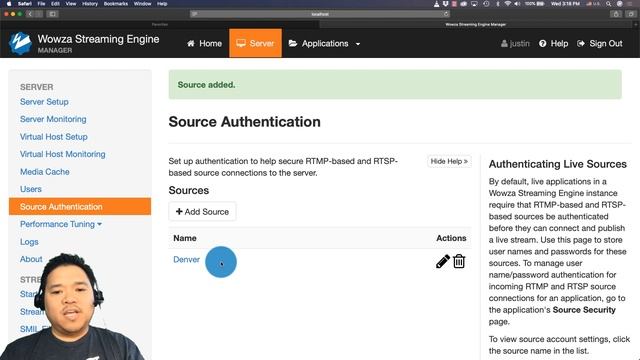640x360 pixels.
Task: Open Virtual Host Setup page
Action: click(53, 137)
